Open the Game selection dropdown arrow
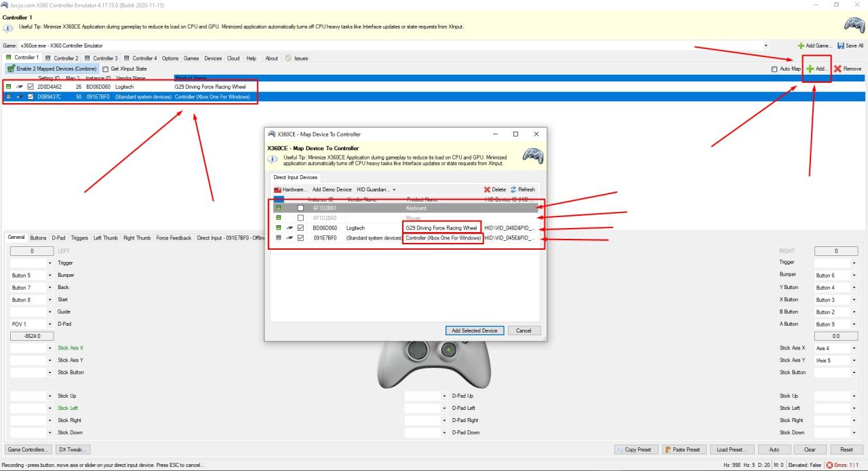This screenshot has height=471, width=868. tap(766, 45)
